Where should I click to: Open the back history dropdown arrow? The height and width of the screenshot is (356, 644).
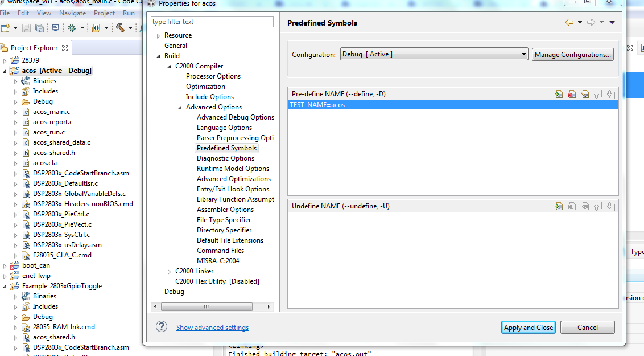[580, 22]
